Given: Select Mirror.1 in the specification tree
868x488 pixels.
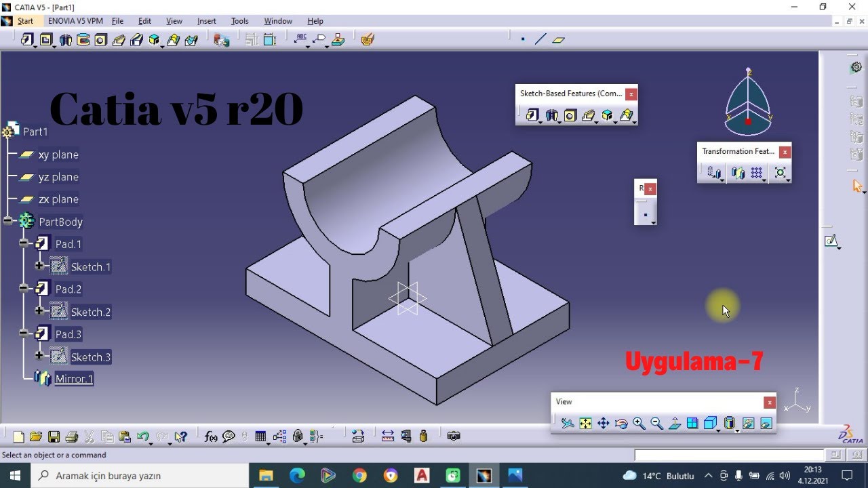Looking at the screenshot, I should tap(74, 379).
